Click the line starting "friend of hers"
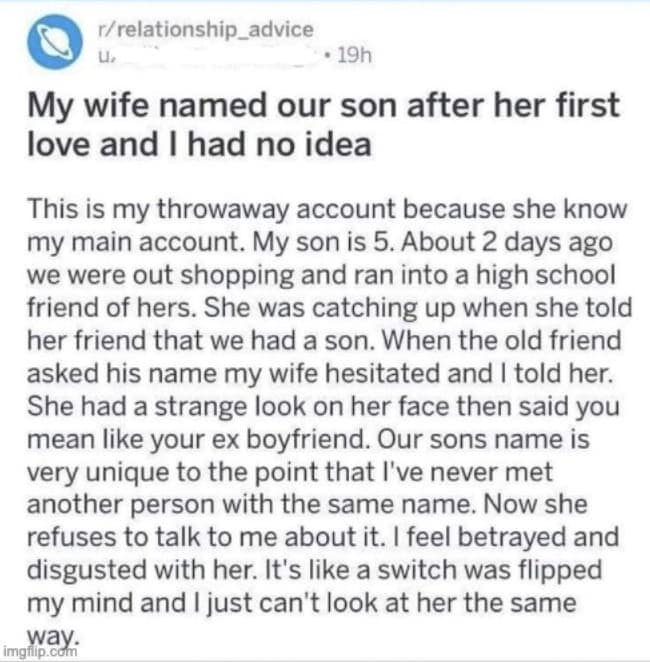The width and height of the screenshot is (650, 662). click(x=319, y=309)
